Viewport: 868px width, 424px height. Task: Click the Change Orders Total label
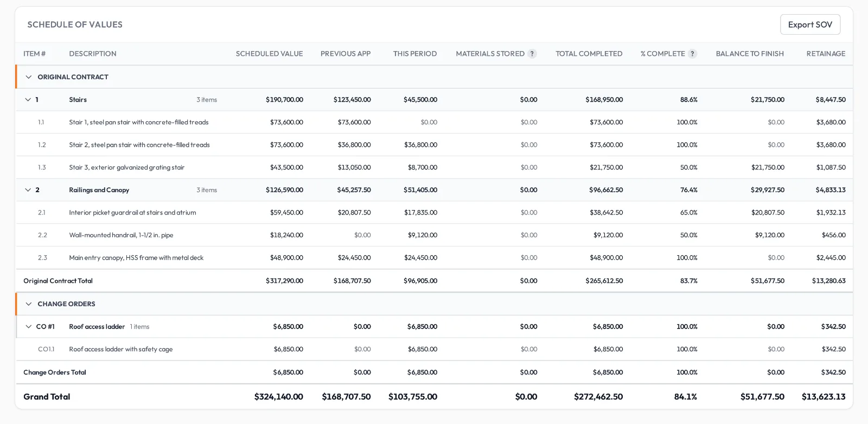click(55, 372)
